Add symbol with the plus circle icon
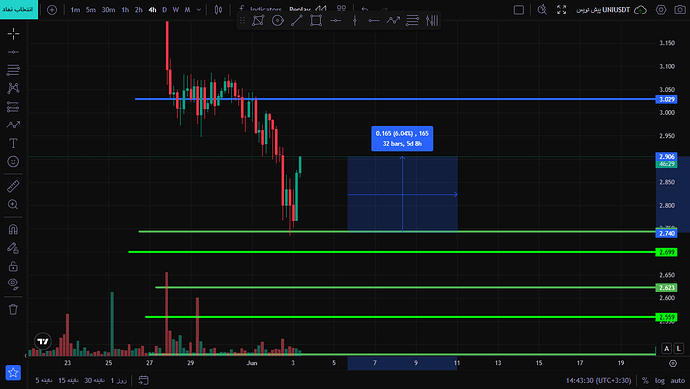This screenshot has width=690, height=389. tap(52, 10)
